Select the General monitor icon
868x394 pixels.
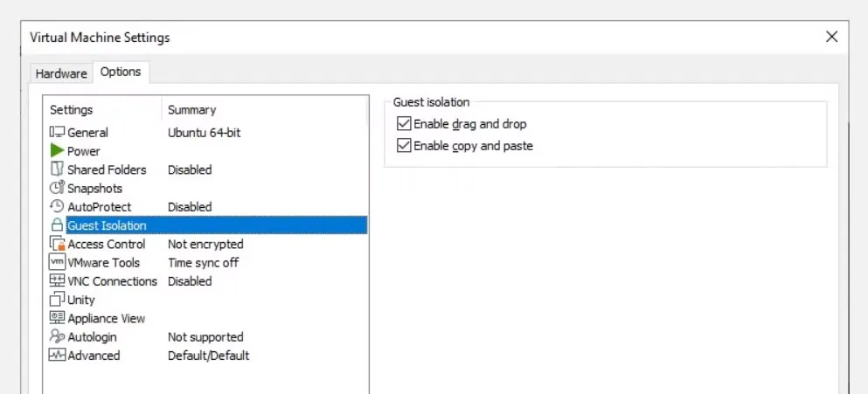57,132
